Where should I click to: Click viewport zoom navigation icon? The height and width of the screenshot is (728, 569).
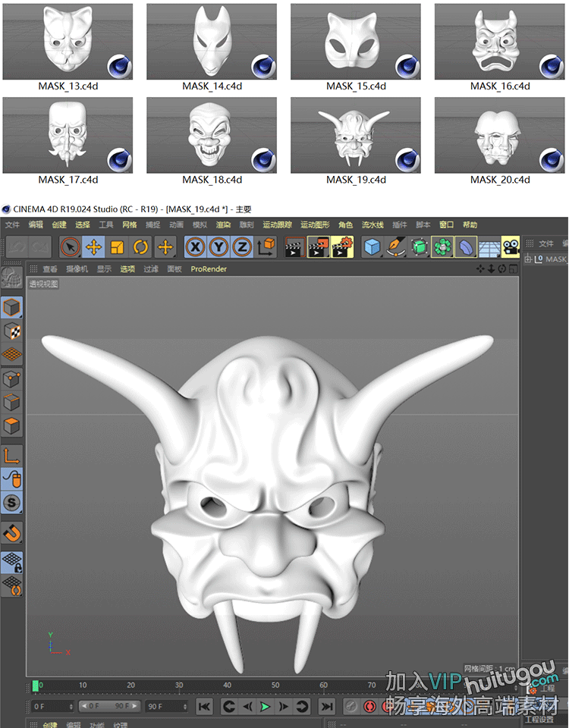(491, 268)
